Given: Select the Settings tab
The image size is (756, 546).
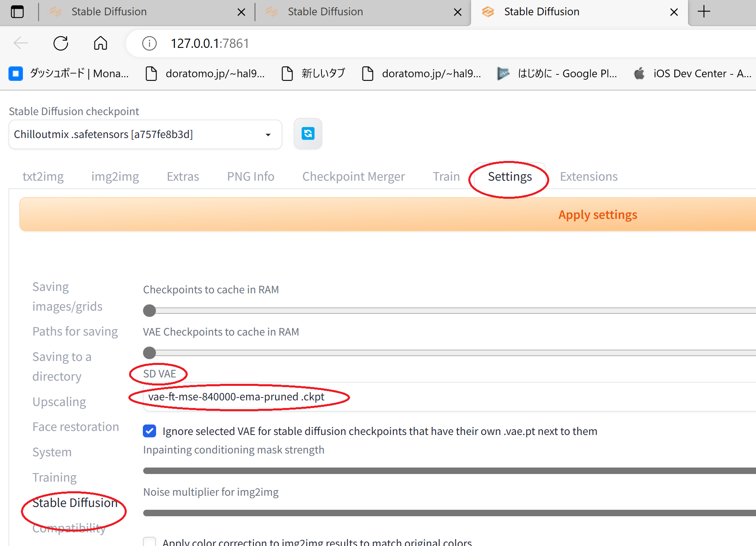Looking at the screenshot, I should tap(510, 176).
